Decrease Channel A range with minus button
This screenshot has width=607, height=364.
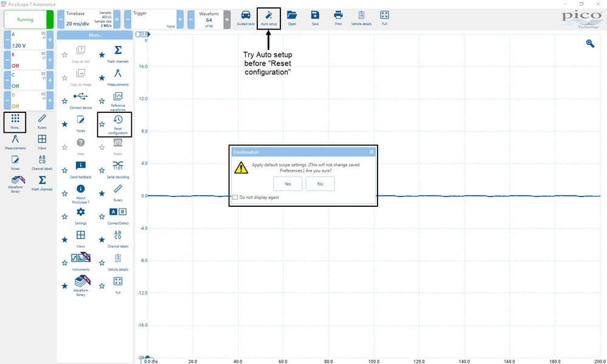click(7, 39)
